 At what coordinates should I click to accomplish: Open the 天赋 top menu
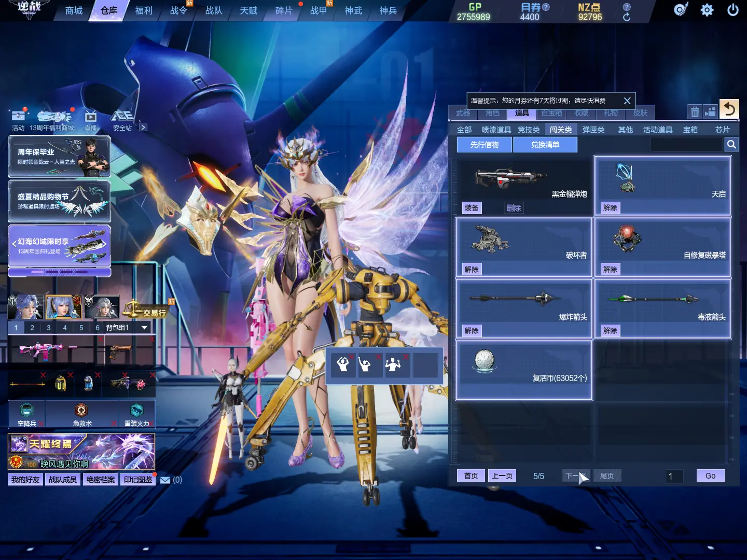click(248, 10)
